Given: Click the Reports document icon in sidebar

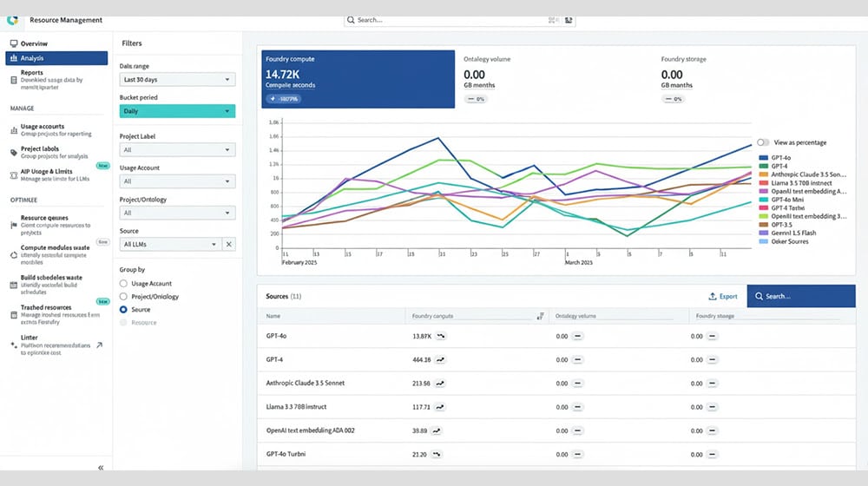Looking at the screenshot, I should (13, 80).
